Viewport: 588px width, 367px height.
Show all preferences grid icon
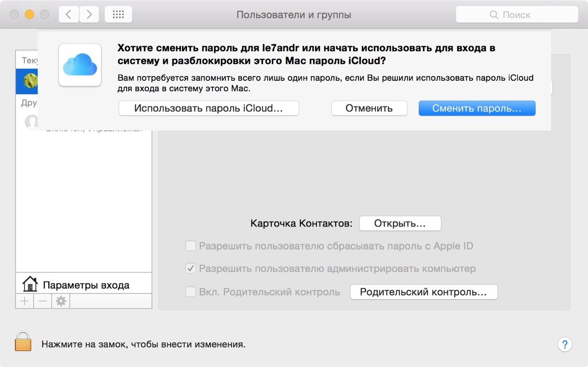[x=119, y=15]
